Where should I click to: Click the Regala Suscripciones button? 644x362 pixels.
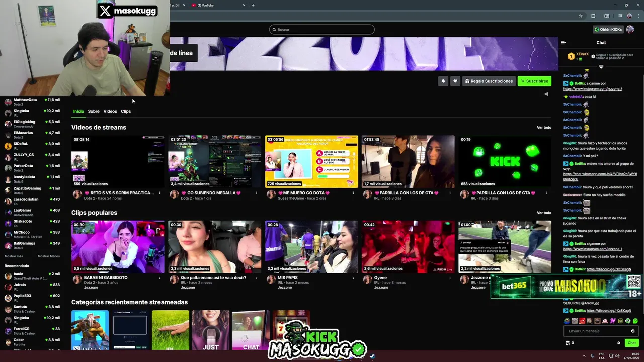(489, 81)
